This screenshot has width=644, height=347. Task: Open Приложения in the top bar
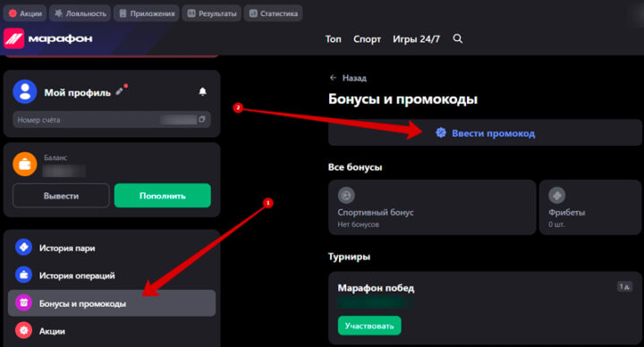coord(146,13)
